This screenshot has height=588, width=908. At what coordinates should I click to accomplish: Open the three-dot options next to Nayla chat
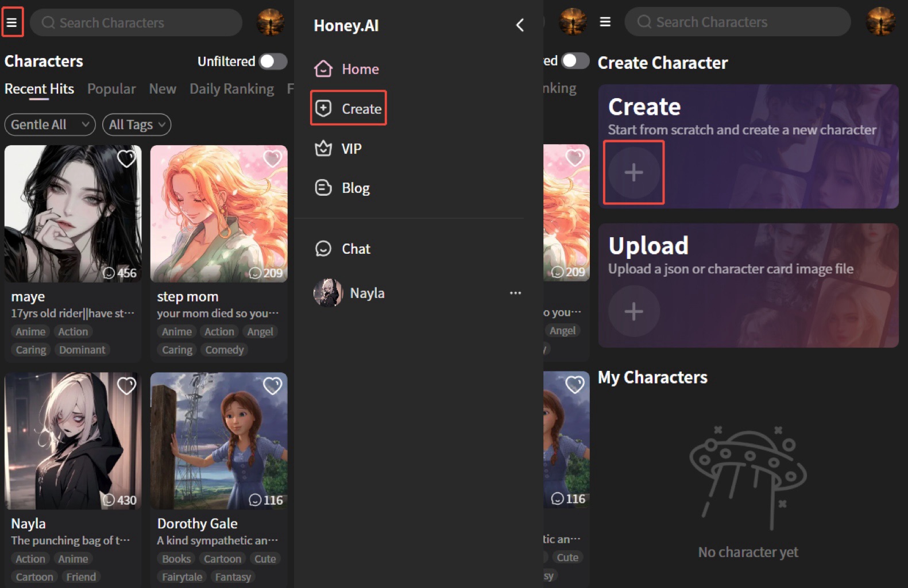[515, 293]
